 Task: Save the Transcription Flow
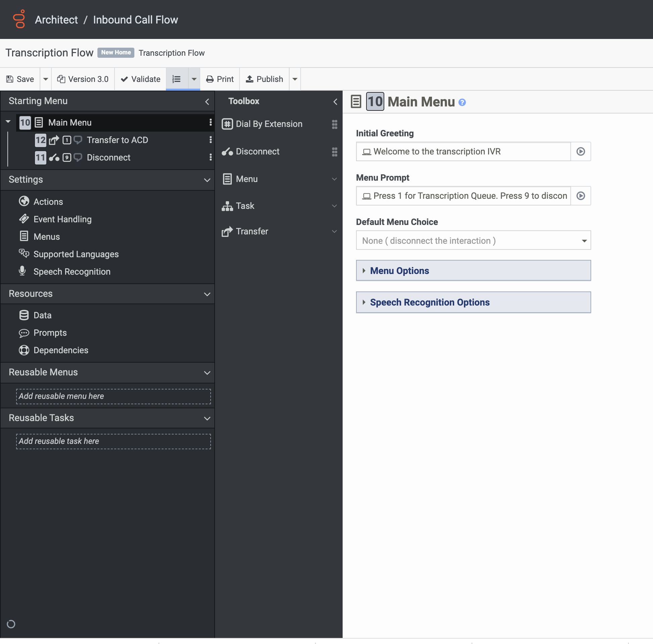click(x=20, y=79)
